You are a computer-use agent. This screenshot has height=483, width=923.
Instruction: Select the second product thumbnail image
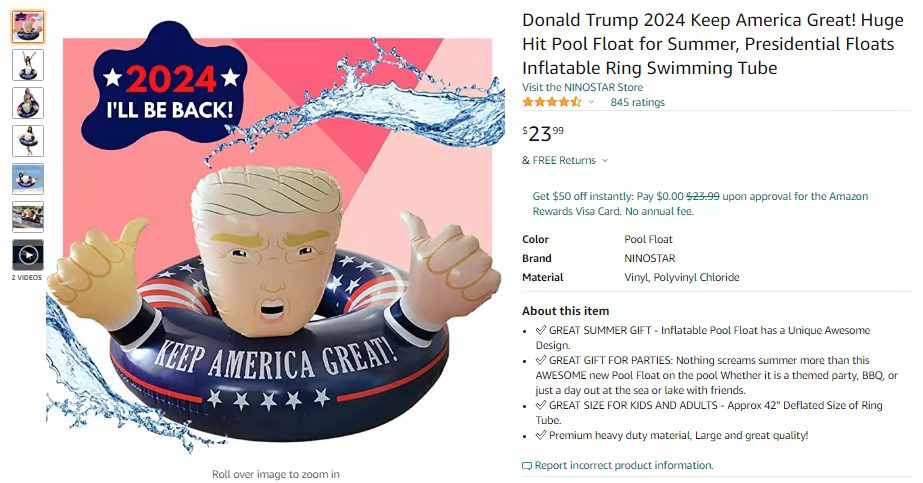(x=28, y=65)
